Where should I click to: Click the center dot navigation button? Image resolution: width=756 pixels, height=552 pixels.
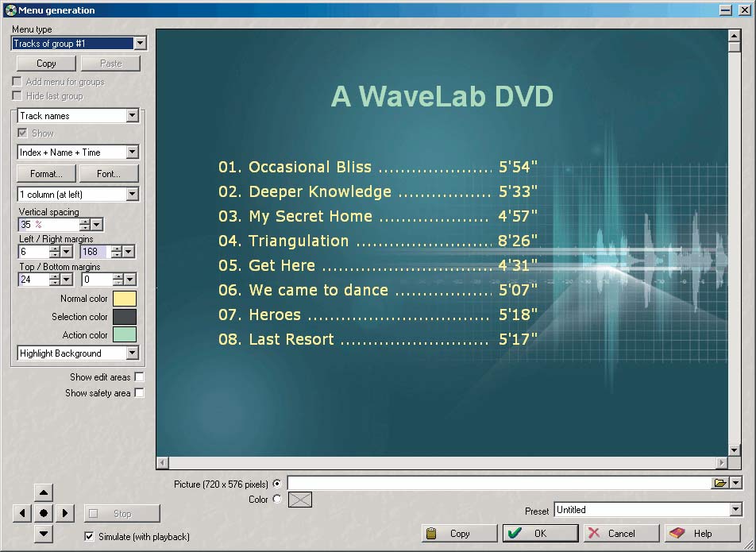point(44,513)
